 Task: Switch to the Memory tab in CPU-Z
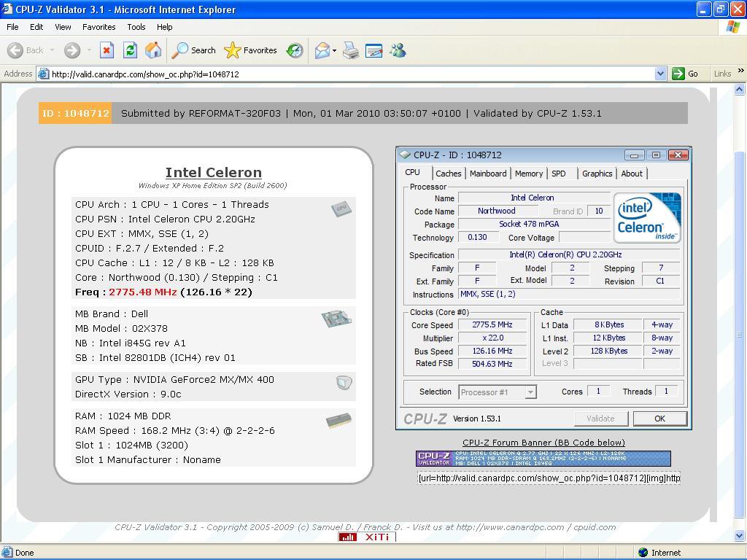(x=528, y=174)
